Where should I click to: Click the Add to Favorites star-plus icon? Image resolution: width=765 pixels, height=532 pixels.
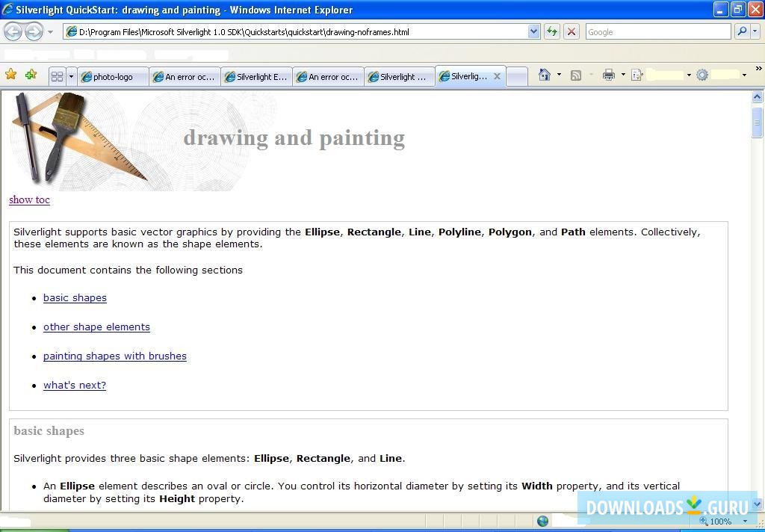(31, 74)
